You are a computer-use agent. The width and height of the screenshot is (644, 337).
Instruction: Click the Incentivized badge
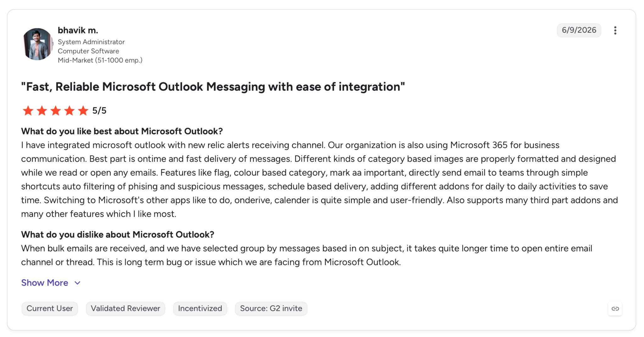pyautogui.click(x=200, y=309)
